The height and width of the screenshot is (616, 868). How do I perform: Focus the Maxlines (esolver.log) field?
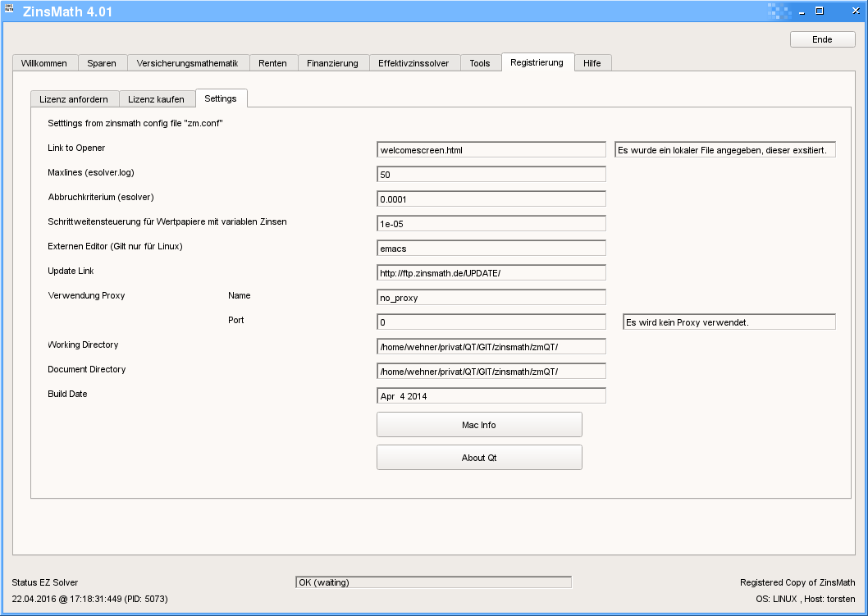click(x=491, y=175)
